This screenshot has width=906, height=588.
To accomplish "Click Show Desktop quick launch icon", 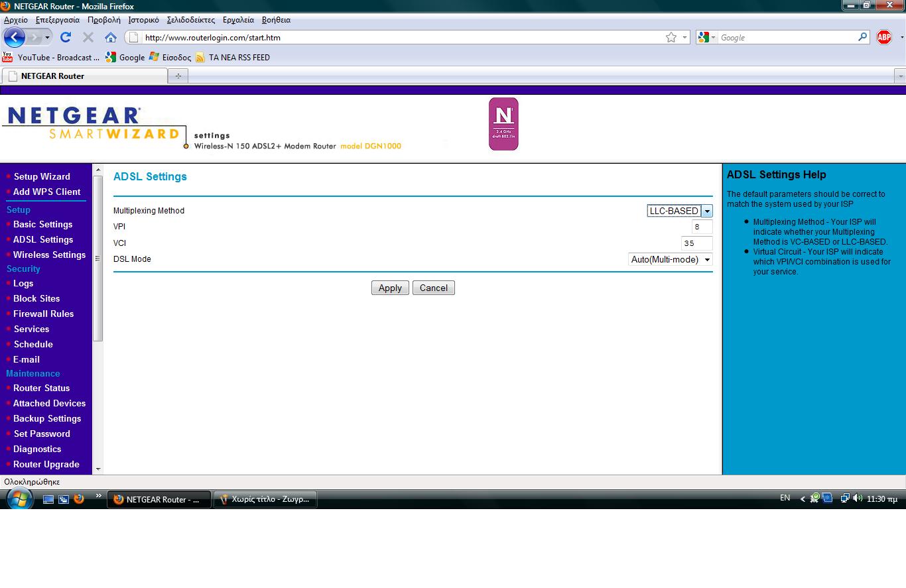I will [x=48, y=499].
